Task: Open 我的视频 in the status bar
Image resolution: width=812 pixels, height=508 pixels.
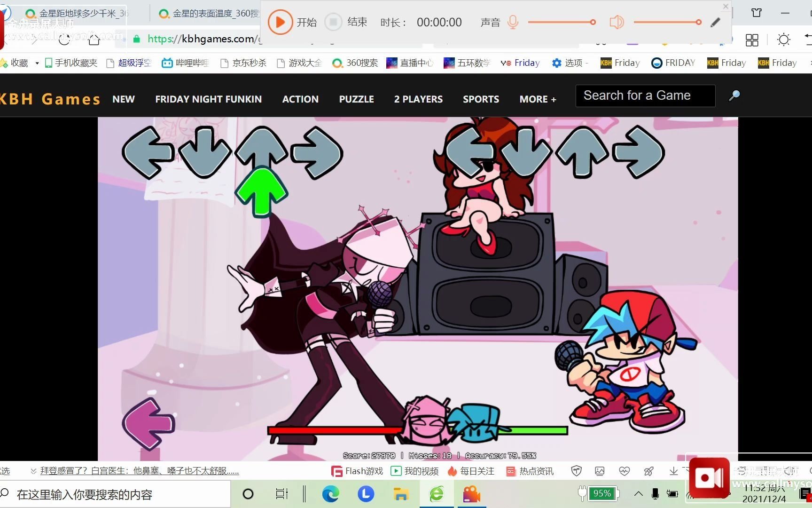Action: (415, 471)
